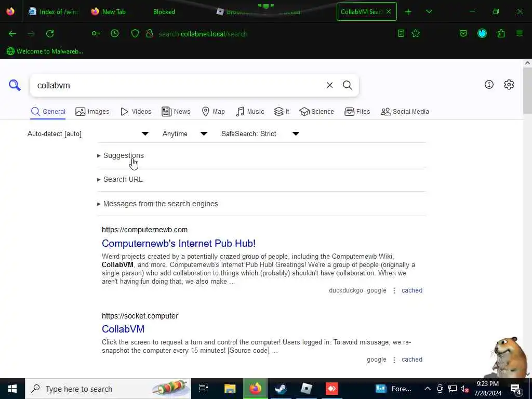Switch to Music category

point(250,112)
